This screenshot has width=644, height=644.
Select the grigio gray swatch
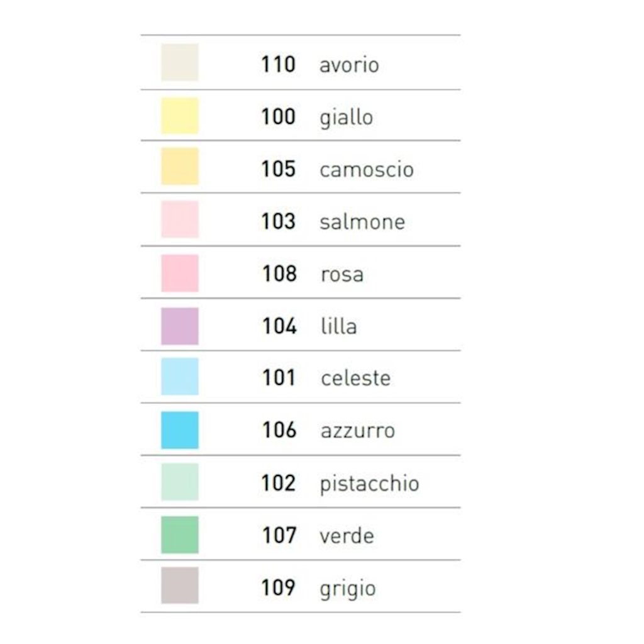point(180,586)
